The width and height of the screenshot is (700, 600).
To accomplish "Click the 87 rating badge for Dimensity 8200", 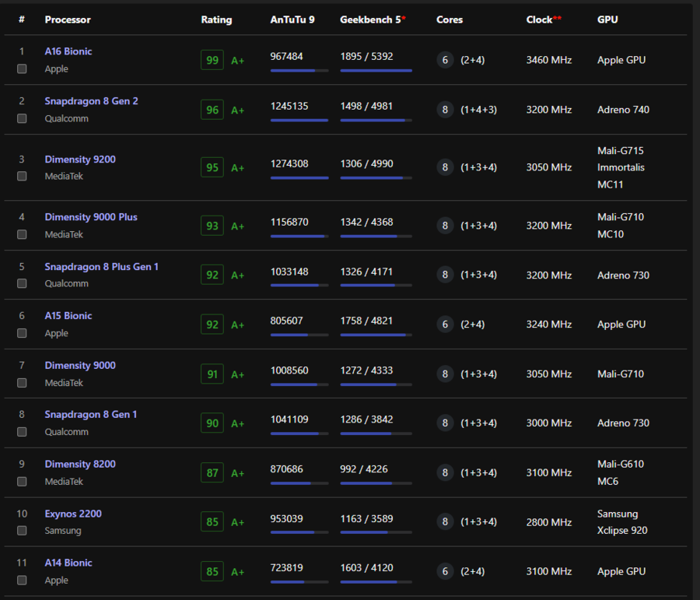I will click(212, 472).
